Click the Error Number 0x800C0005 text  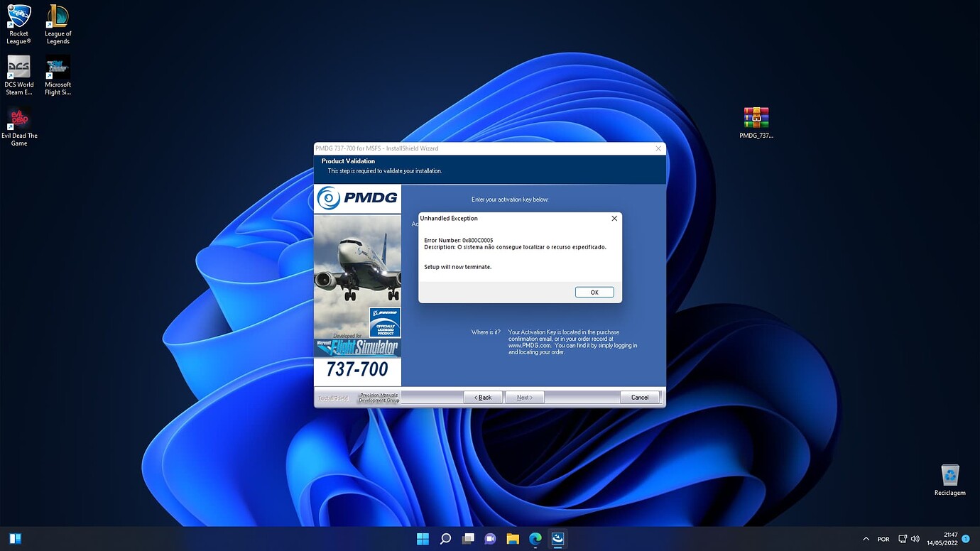(459, 241)
